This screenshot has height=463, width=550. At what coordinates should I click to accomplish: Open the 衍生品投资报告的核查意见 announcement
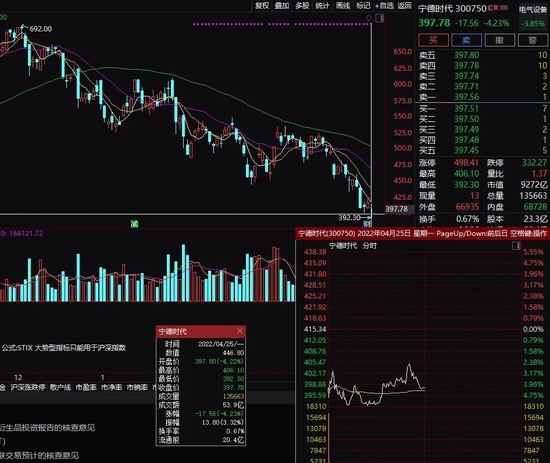coord(47,428)
